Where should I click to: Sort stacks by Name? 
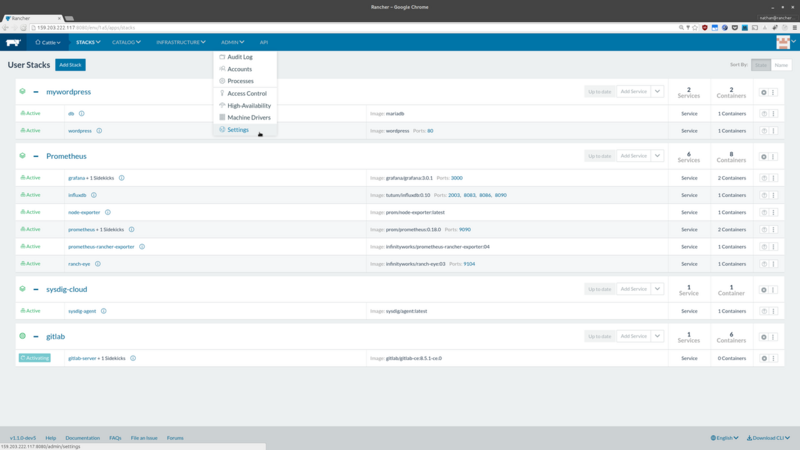(781, 65)
